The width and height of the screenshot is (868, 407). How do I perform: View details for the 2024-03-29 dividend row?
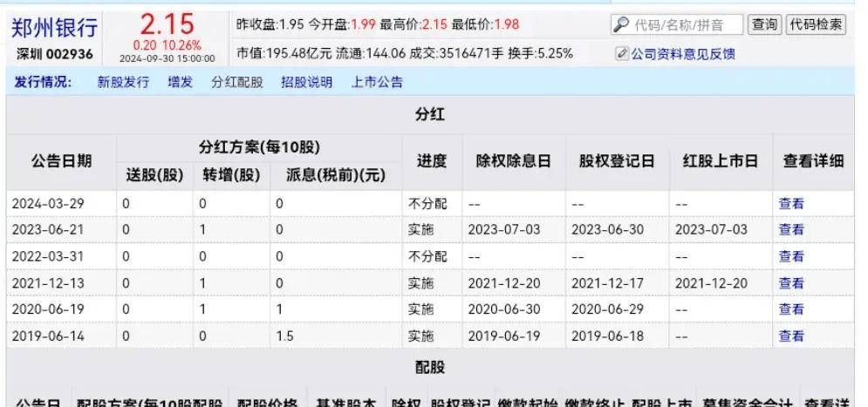(x=791, y=204)
